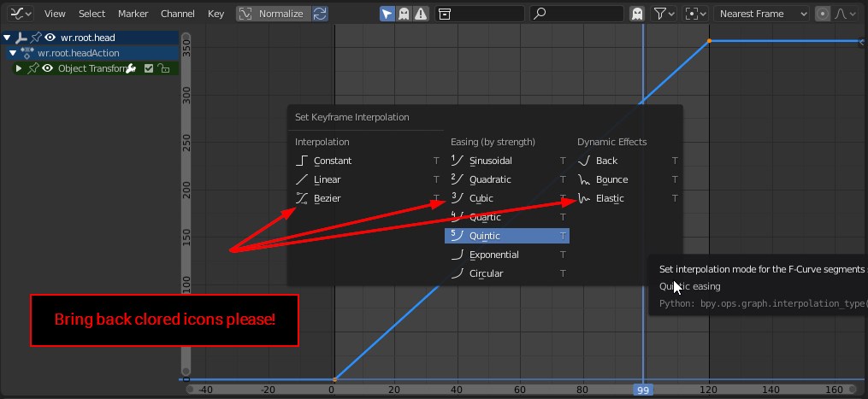Toggle pin on Object Transforms group
The image size is (868, 399).
point(33,68)
